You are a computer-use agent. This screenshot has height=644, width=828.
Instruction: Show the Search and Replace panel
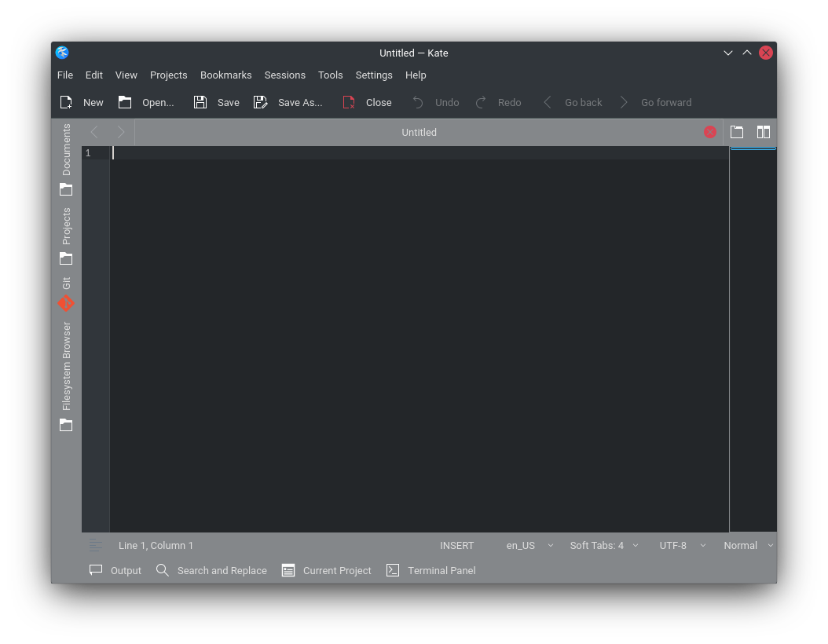pos(211,570)
